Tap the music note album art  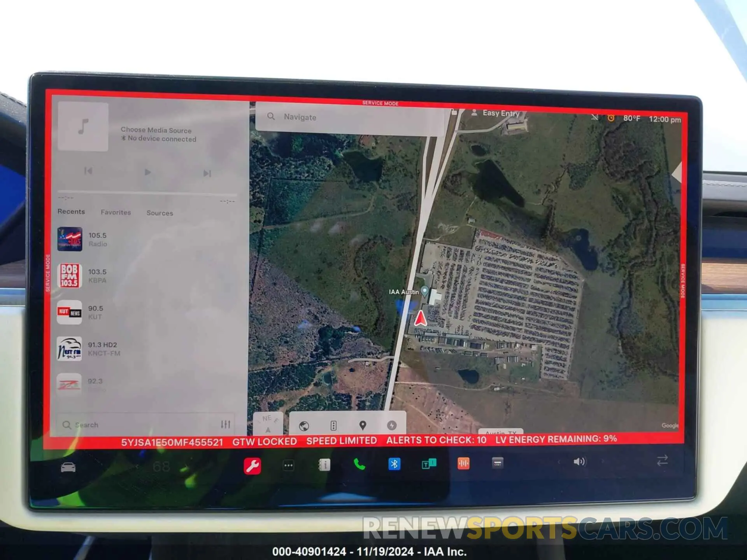83,126
